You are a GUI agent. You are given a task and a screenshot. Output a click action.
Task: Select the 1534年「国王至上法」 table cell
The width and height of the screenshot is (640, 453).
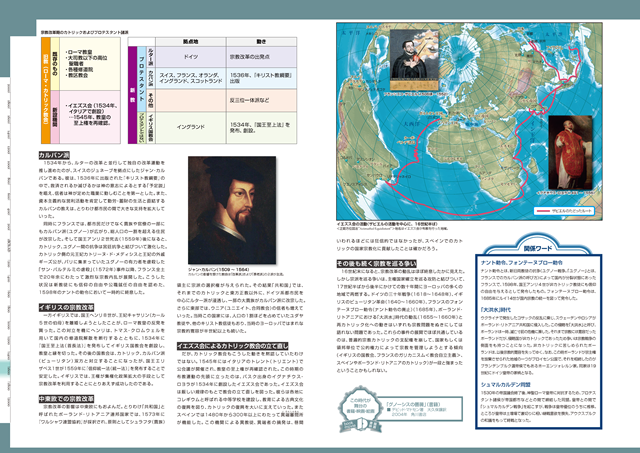pyautogui.click(x=261, y=127)
